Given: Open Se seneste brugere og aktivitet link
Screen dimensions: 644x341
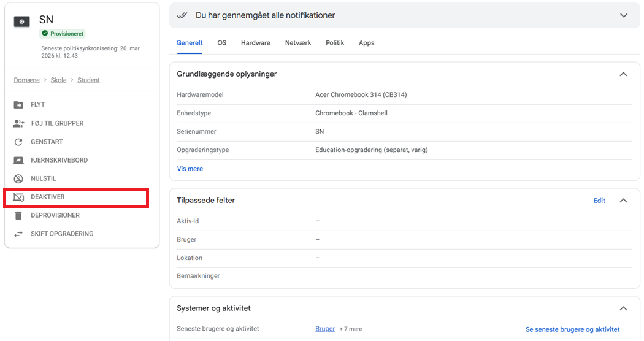Looking at the screenshot, I should coord(572,329).
